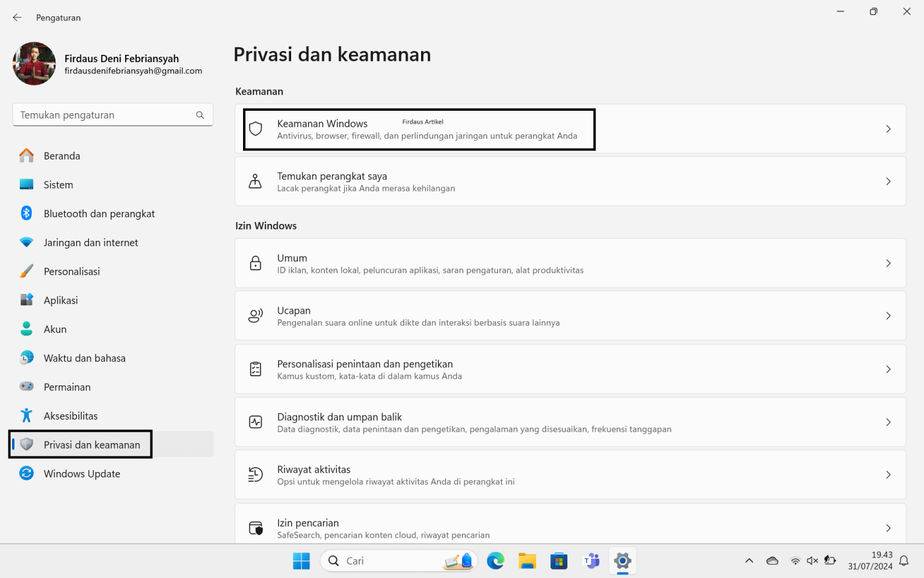Select Waktu dan bahasa in the sidebar
This screenshot has width=924, height=578.
click(84, 358)
